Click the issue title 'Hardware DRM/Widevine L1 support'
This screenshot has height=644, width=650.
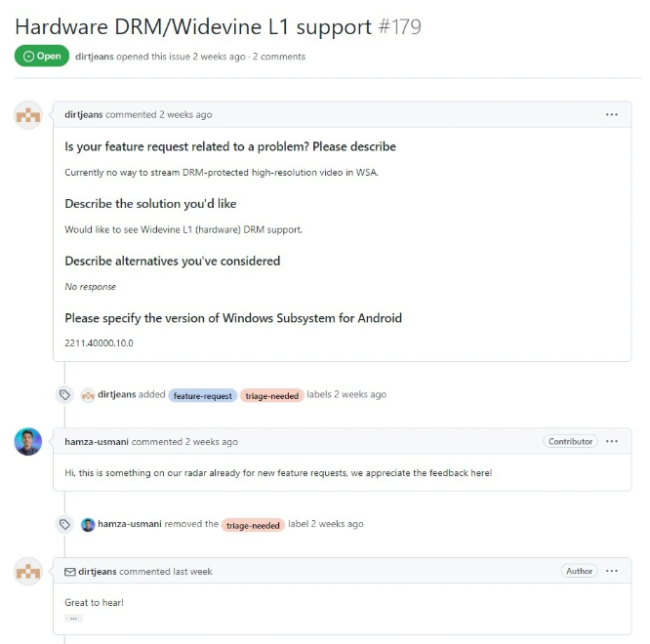(x=193, y=27)
